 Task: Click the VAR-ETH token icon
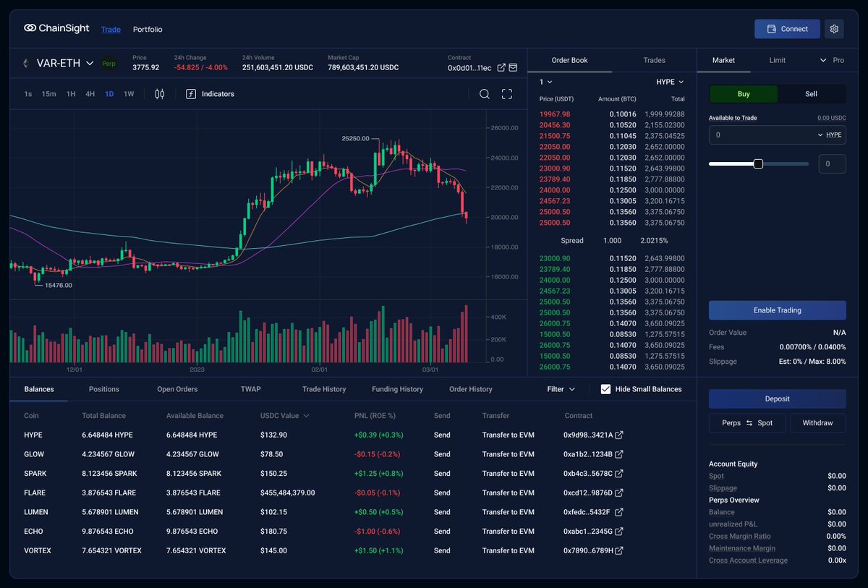tap(27, 64)
